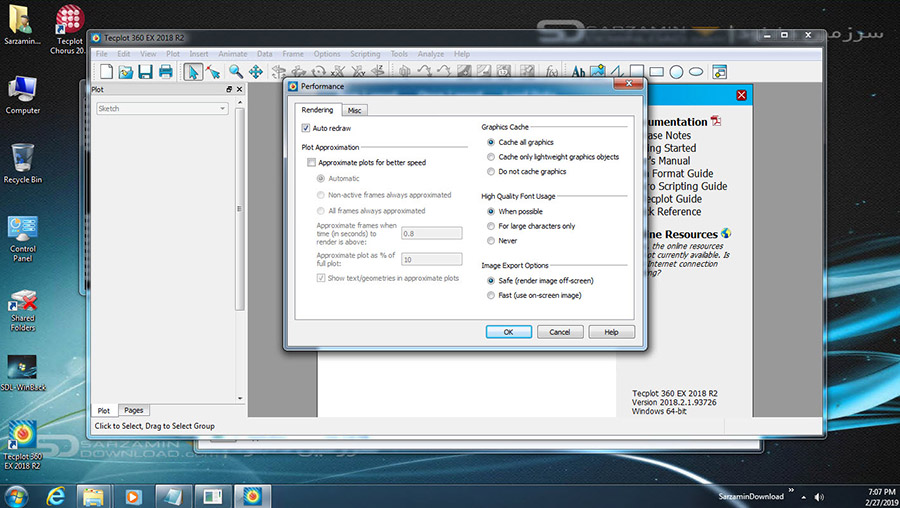
Task: Select the Ab text insertion tool
Action: pyautogui.click(x=578, y=72)
